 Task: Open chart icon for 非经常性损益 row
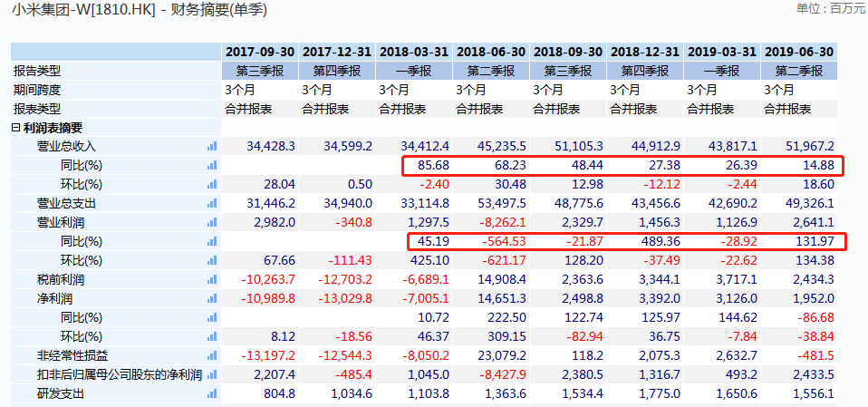coord(212,355)
